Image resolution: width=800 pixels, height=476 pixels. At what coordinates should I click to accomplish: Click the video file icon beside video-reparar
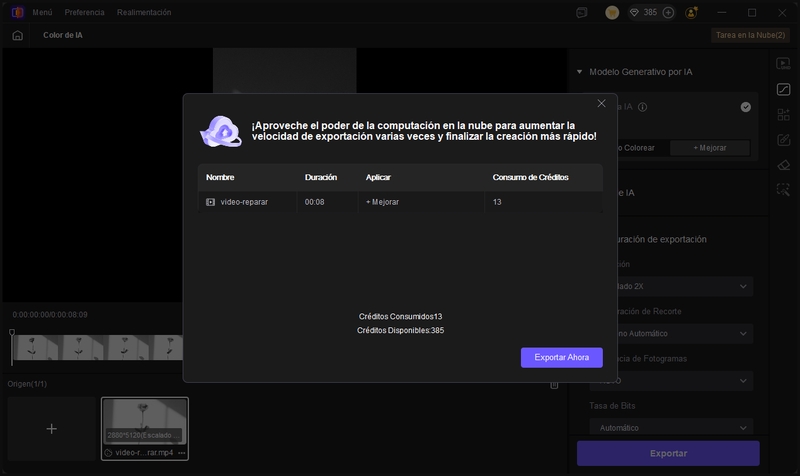(210, 202)
